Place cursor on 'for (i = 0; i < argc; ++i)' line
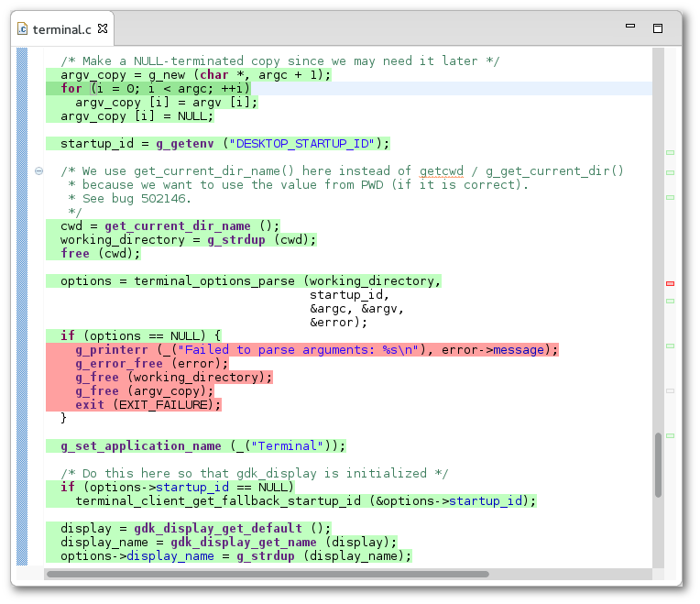This screenshot has width=700, height=604. click(x=156, y=88)
